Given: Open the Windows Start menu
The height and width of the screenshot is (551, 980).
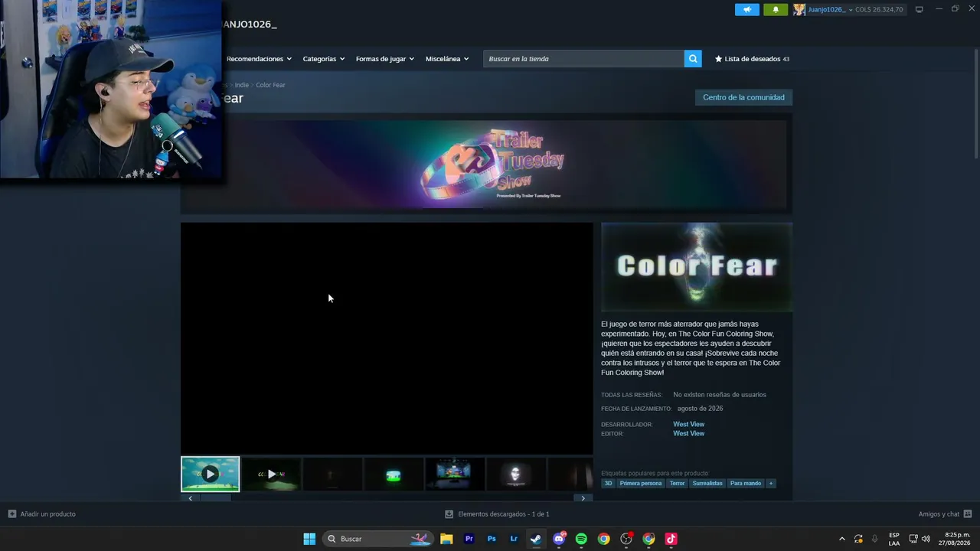Looking at the screenshot, I should 309,539.
